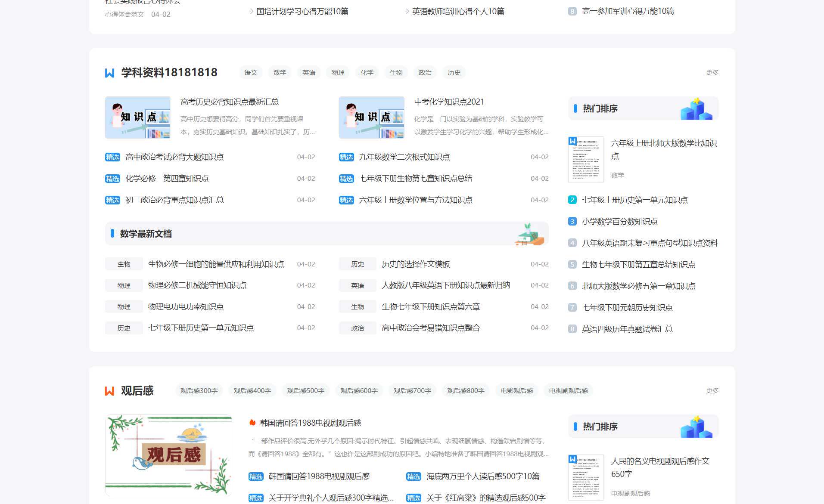The image size is (824, 504).
Task: Click the document preview under lower 热门排序 panel
Action: [x=587, y=477]
